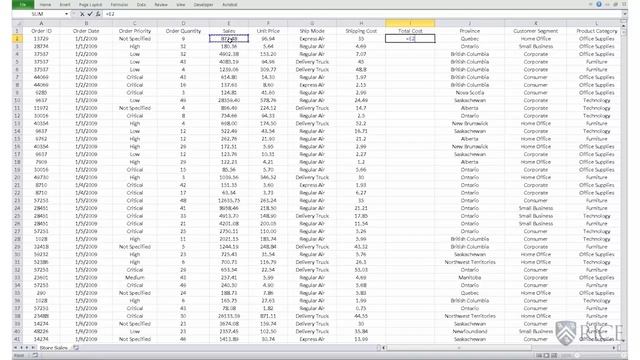Select row 2 header
The width and height of the screenshot is (640, 360).
17,39
